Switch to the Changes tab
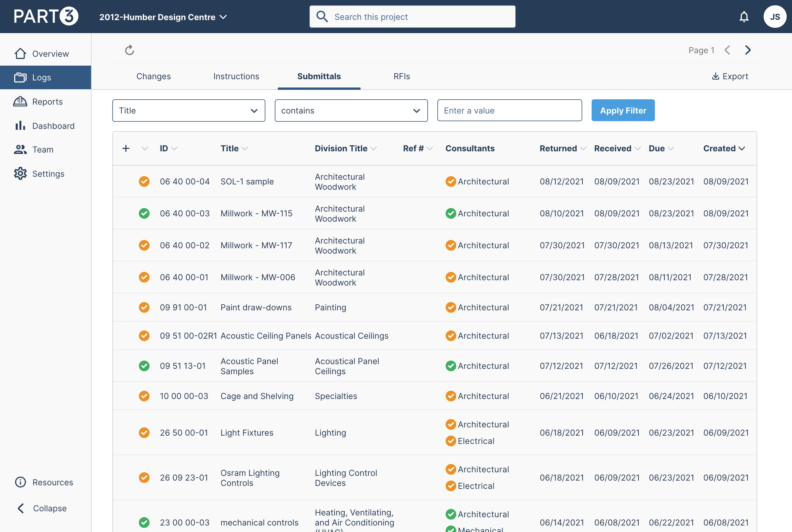This screenshot has height=532, width=792. [154, 76]
